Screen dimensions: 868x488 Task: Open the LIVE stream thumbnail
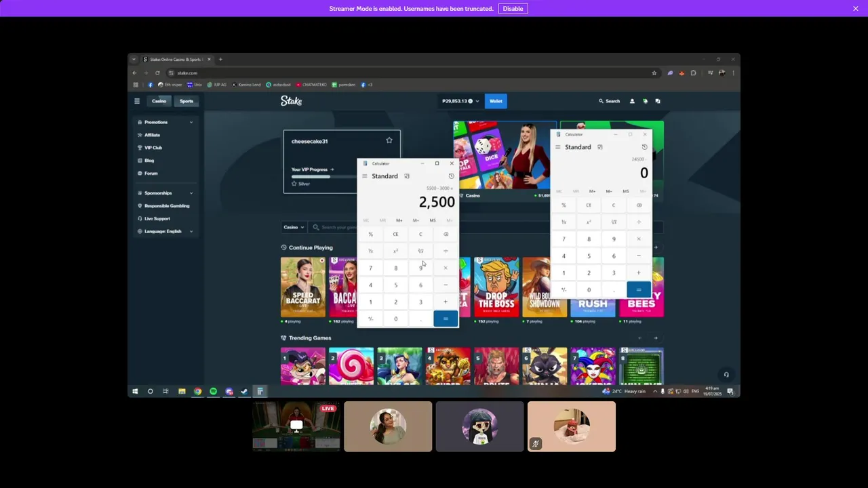pos(296,426)
